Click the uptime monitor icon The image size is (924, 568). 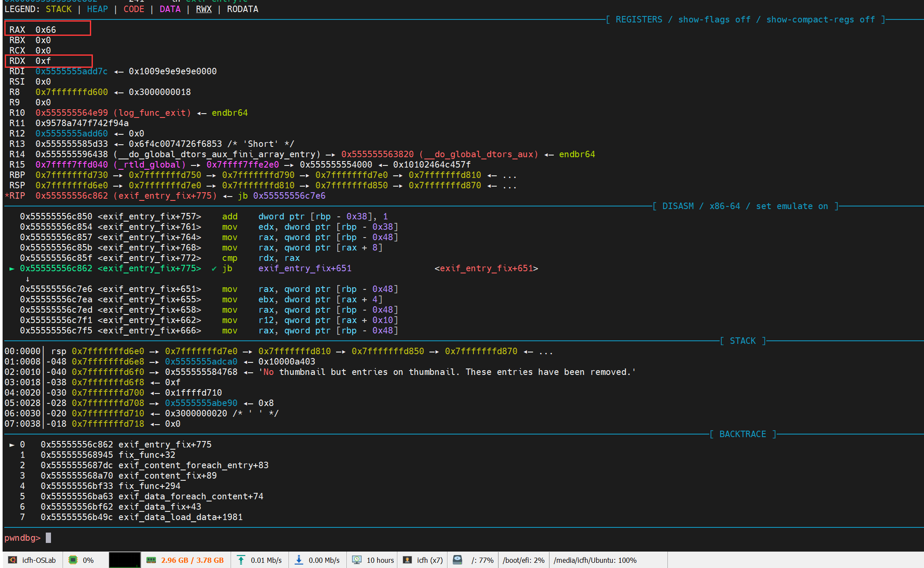point(357,560)
